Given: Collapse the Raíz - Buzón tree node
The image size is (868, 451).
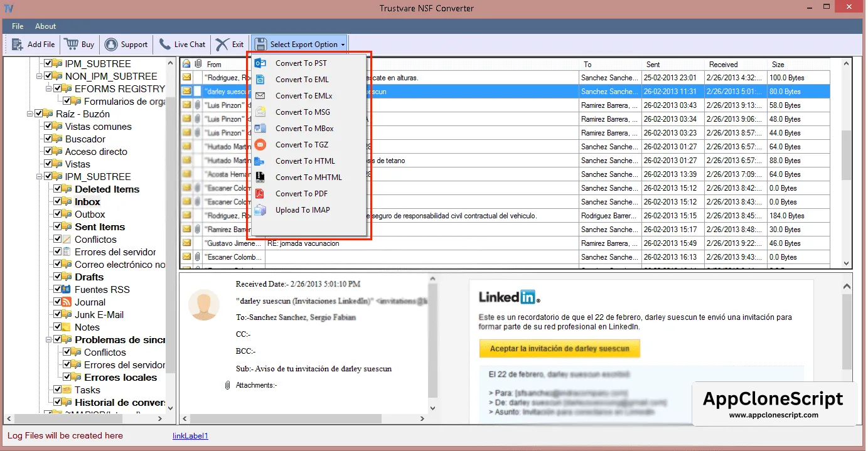Looking at the screenshot, I should tap(29, 114).
